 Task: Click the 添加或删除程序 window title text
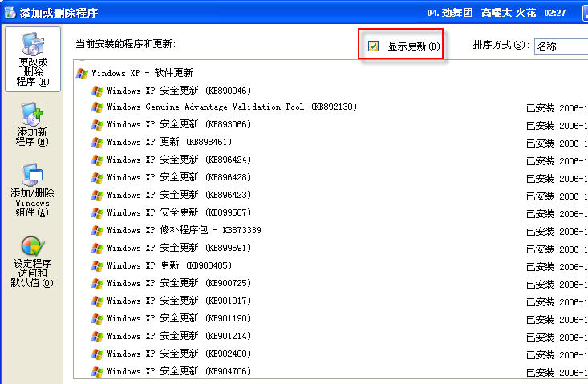point(59,13)
